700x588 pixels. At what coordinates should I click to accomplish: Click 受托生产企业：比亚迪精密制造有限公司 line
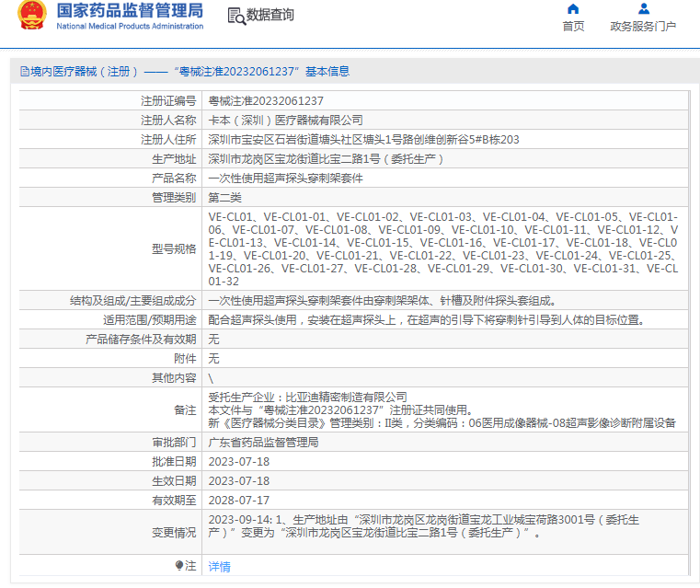point(307,397)
